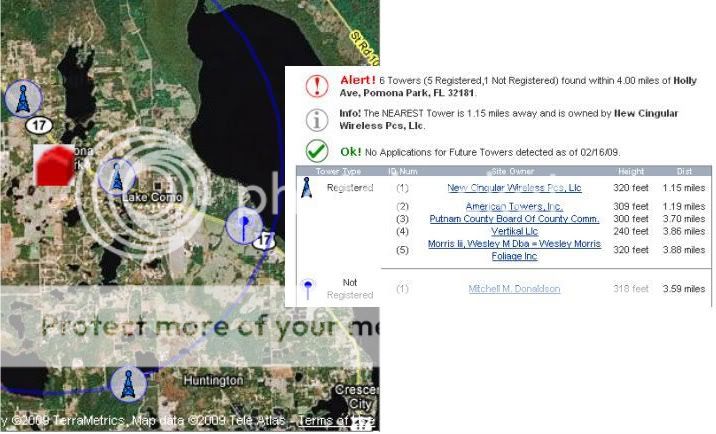
Task: Open New Cingular Wireless Pcs, Llc link
Action: point(514,188)
